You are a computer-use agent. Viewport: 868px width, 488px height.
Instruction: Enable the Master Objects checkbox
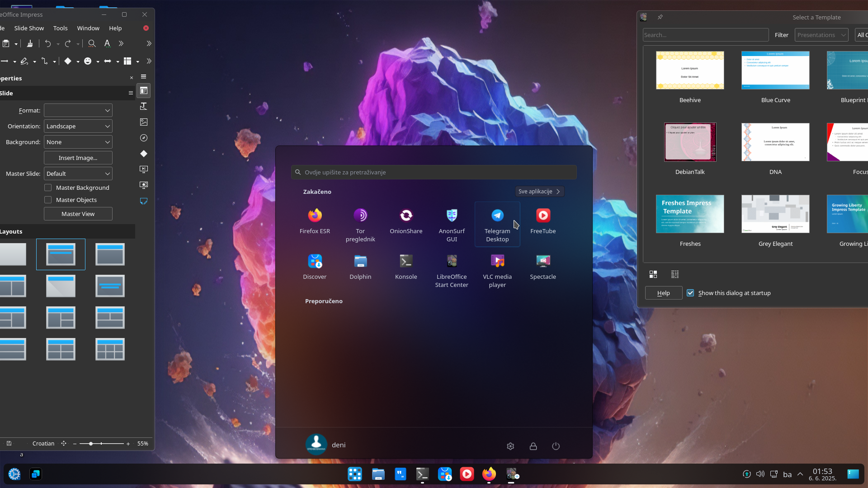(48, 200)
